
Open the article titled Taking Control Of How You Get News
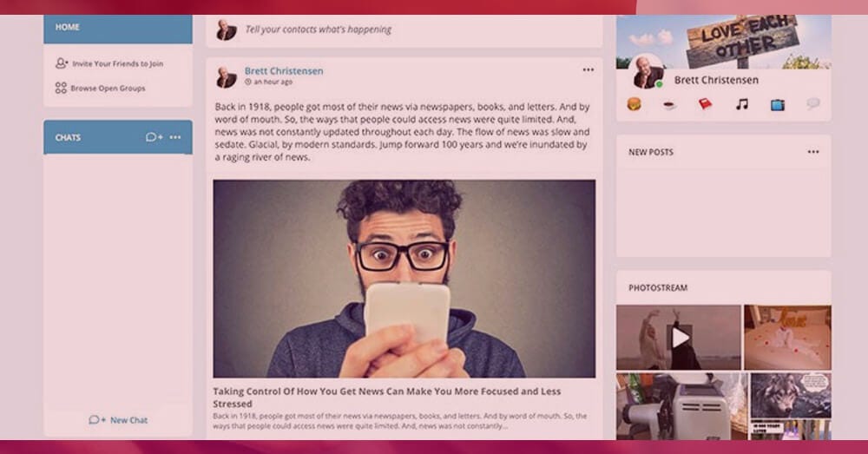click(x=387, y=398)
